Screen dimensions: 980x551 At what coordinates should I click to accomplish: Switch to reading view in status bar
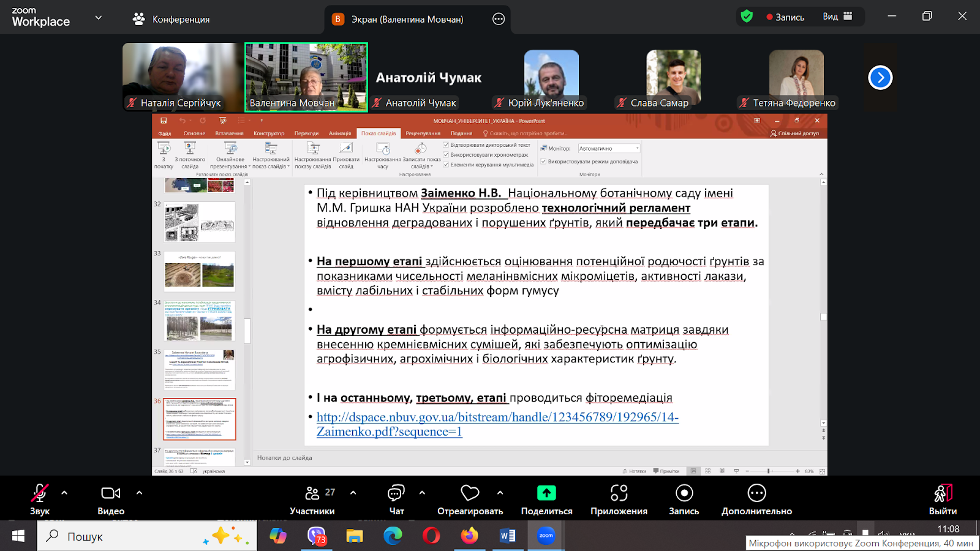point(722,471)
